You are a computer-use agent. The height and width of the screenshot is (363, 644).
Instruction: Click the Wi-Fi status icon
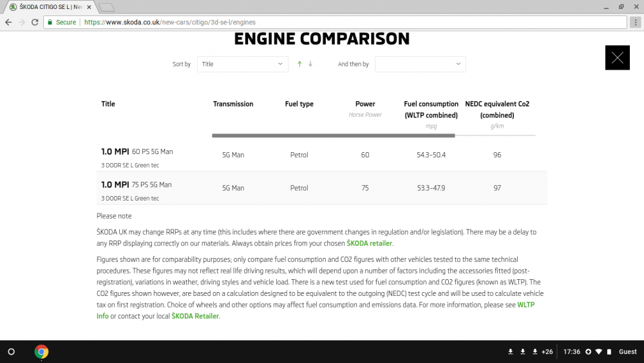pos(599,352)
